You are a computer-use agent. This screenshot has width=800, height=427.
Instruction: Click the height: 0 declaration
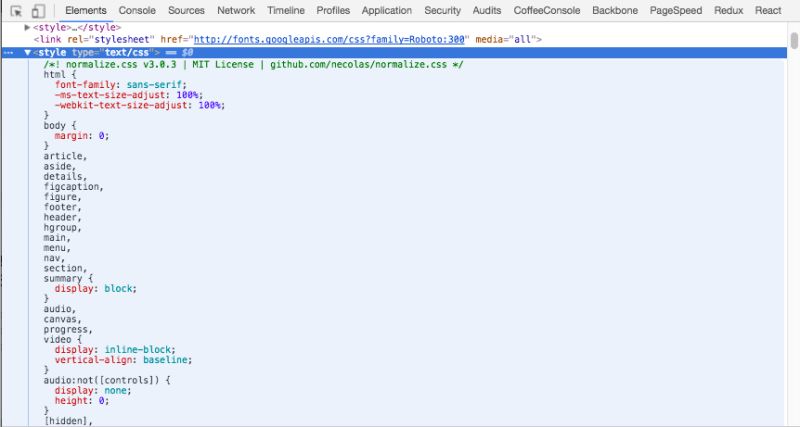(82, 401)
